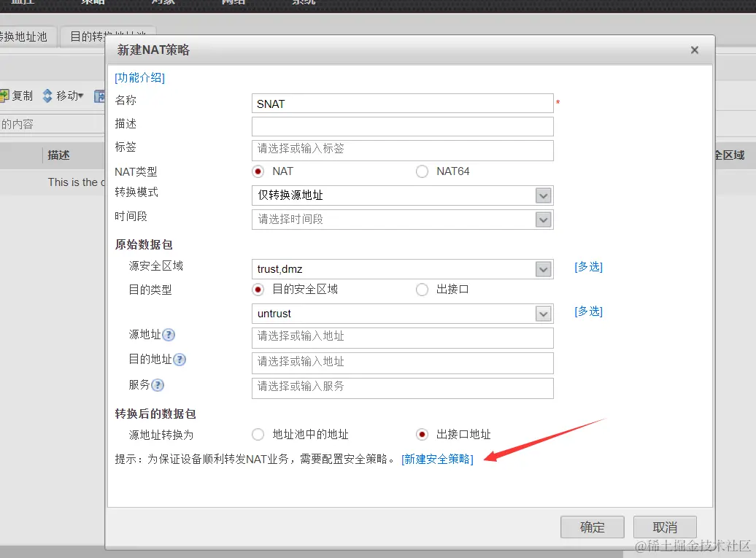Select outbound interface address radio option
This screenshot has width=756, height=558.
click(422, 435)
